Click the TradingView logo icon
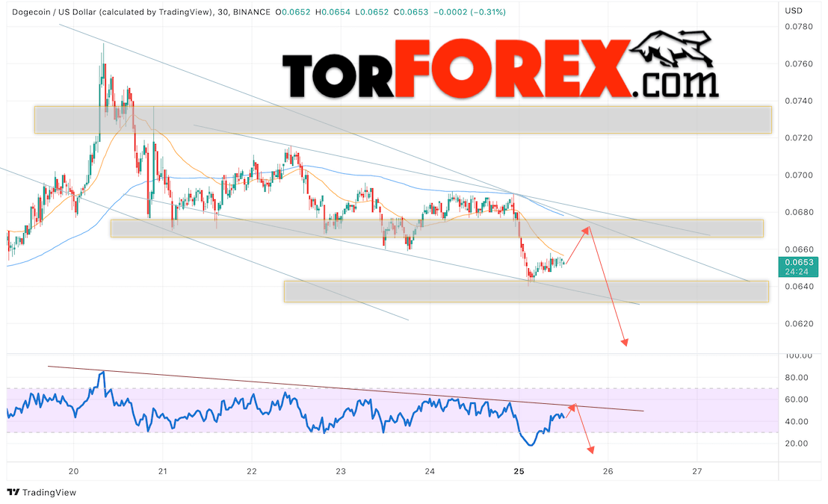 coord(13,492)
